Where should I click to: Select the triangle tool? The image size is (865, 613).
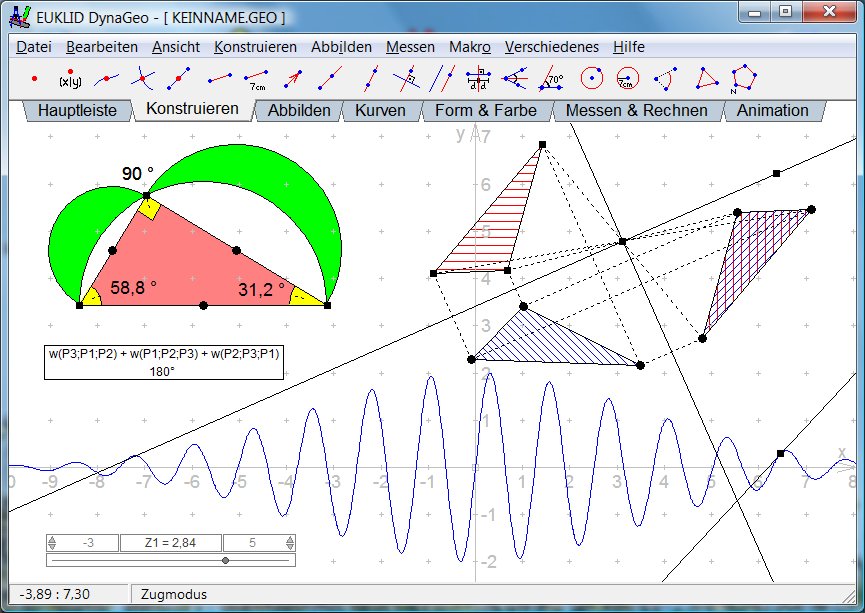(707, 77)
